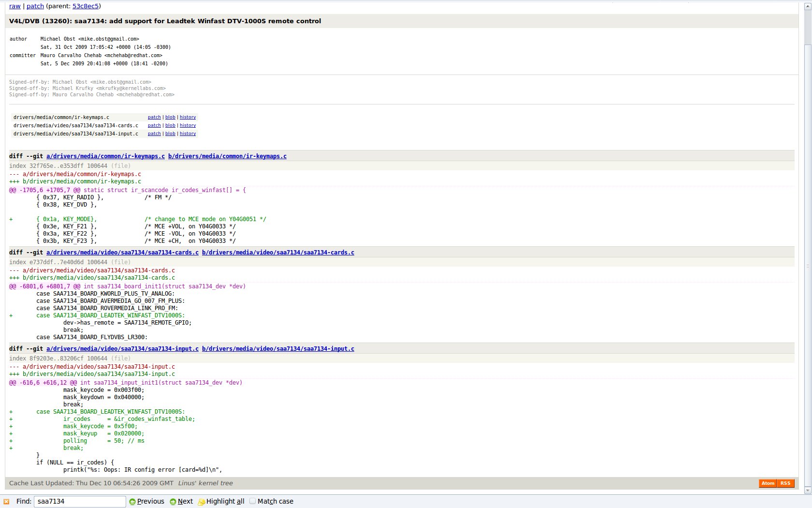This screenshot has height=508, width=812.
Task: Open the RSS feed badge
Action: pos(785,483)
